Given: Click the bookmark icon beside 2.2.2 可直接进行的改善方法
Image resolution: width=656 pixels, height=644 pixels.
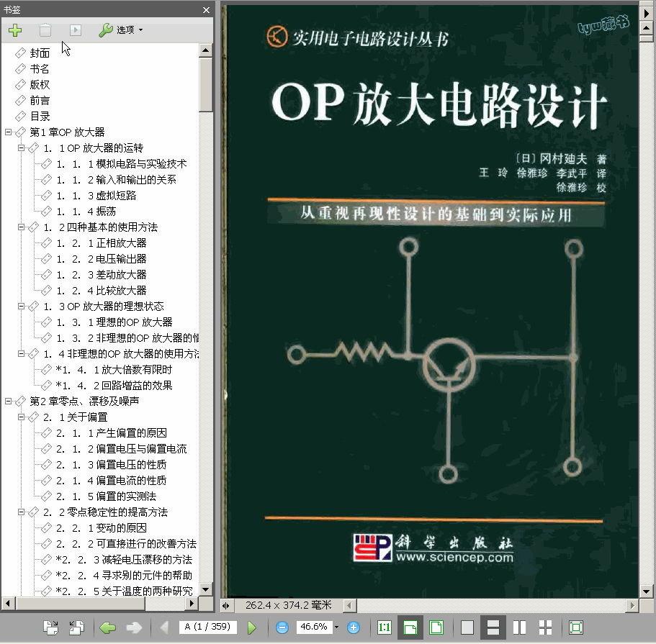Looking at the screenshot, I should (46, 543).
